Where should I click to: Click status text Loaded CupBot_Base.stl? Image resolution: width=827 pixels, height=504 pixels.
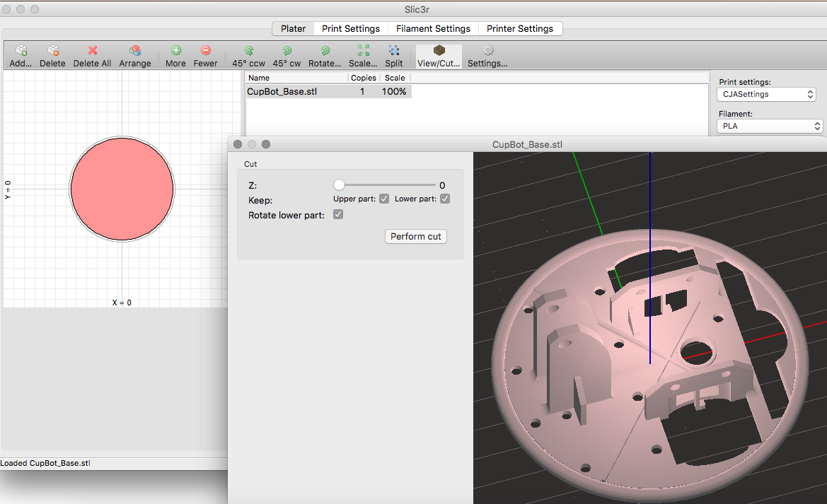(x=45, y=464)
